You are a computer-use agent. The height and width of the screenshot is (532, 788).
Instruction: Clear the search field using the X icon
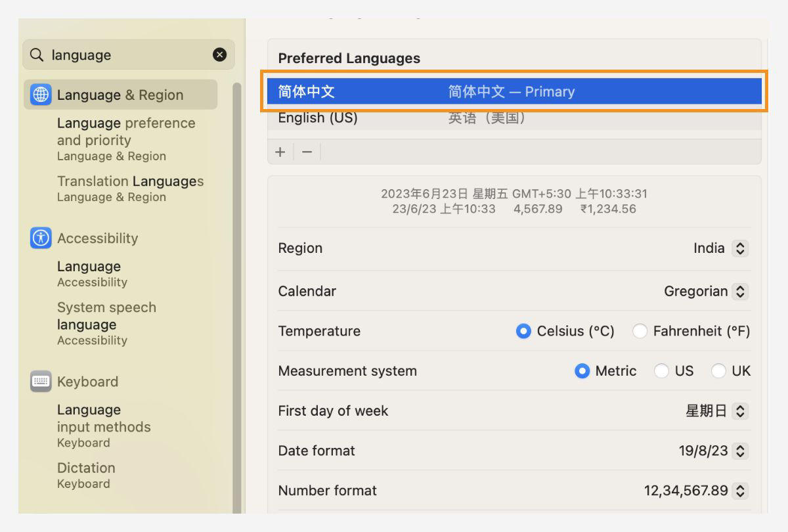[x=220, y=55]
